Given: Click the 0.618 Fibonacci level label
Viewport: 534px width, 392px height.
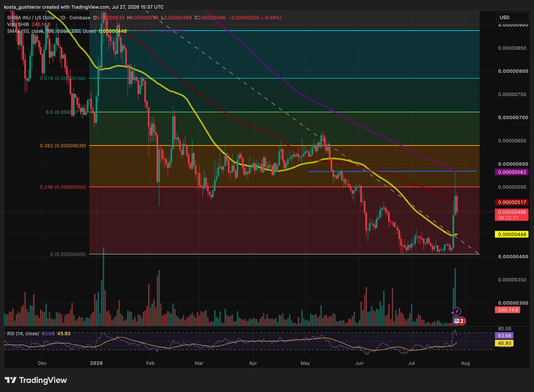Looking at the screenshot, I should tap(63, 78).
